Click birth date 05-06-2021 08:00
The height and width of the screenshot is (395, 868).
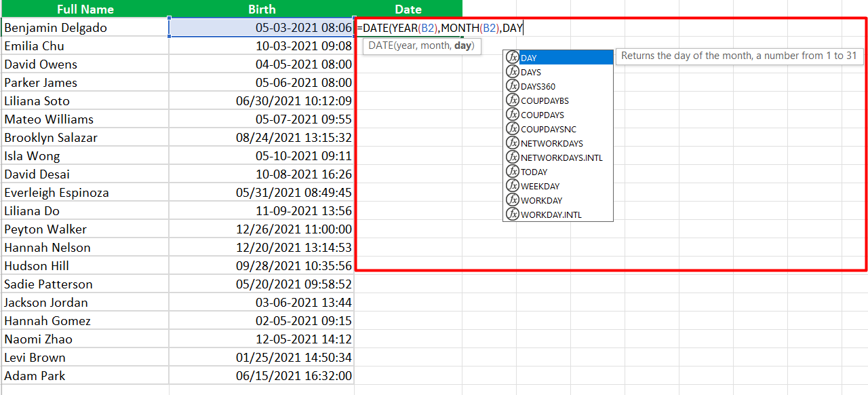262,83
